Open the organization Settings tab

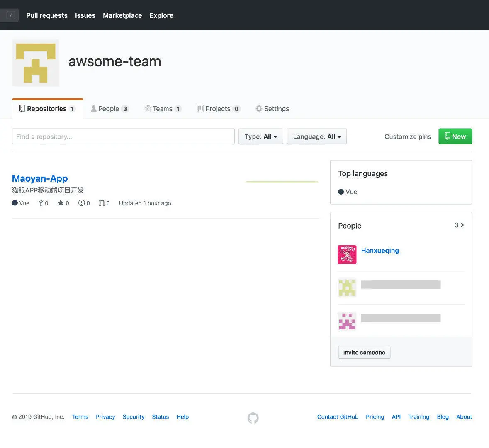(x=272, y=109)
